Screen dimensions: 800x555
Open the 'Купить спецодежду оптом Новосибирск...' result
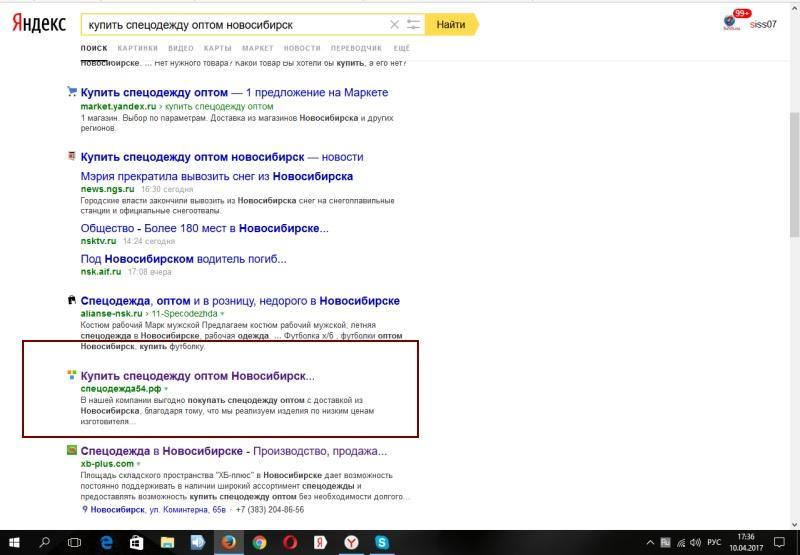[197, 376]
